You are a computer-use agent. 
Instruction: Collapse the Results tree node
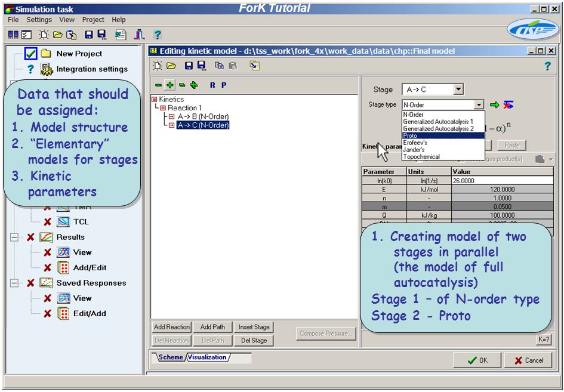tap(14, 237)
